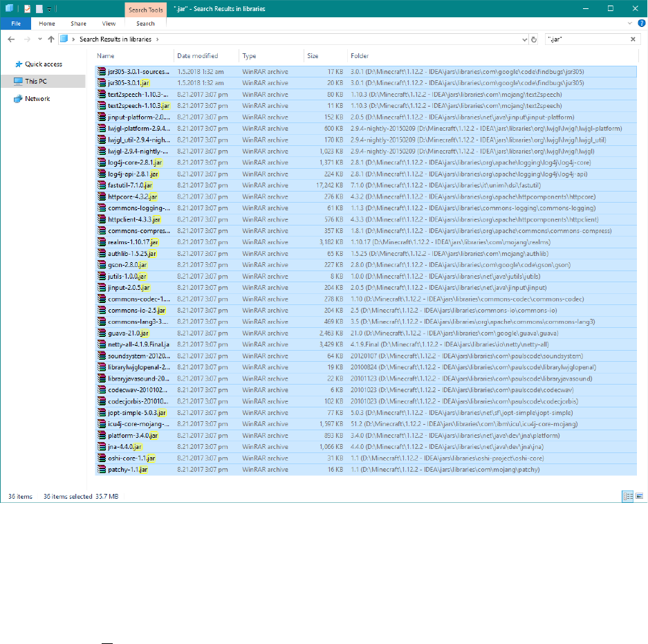The width and height of the screenshot is (648, 644).
Task: Select Network in navigation pane
Action: point(37,99)
